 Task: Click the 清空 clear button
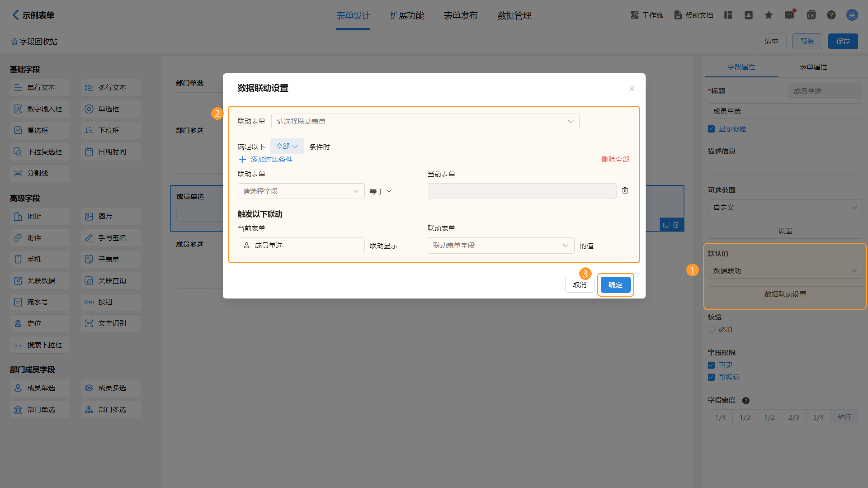coord(771,41)
